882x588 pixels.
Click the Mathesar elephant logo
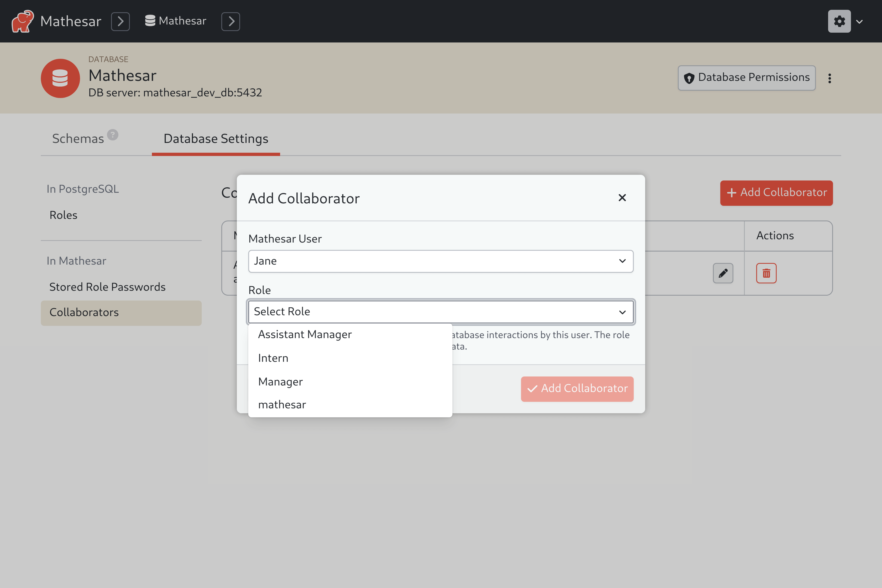(22, 21)
